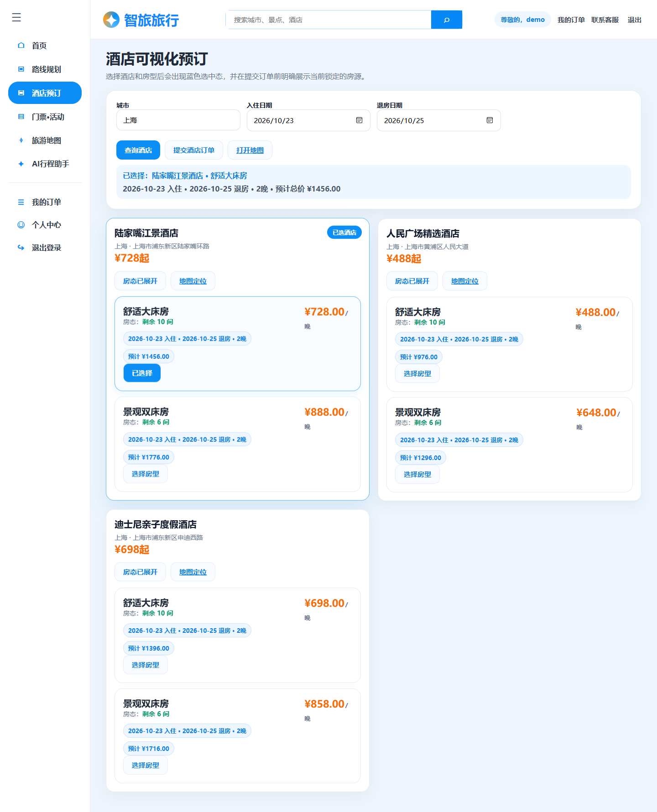Collapse 房态已展开 for 迪士尼亲子度假酒店
Screen dimensions: 657x812
pos(140,572)
